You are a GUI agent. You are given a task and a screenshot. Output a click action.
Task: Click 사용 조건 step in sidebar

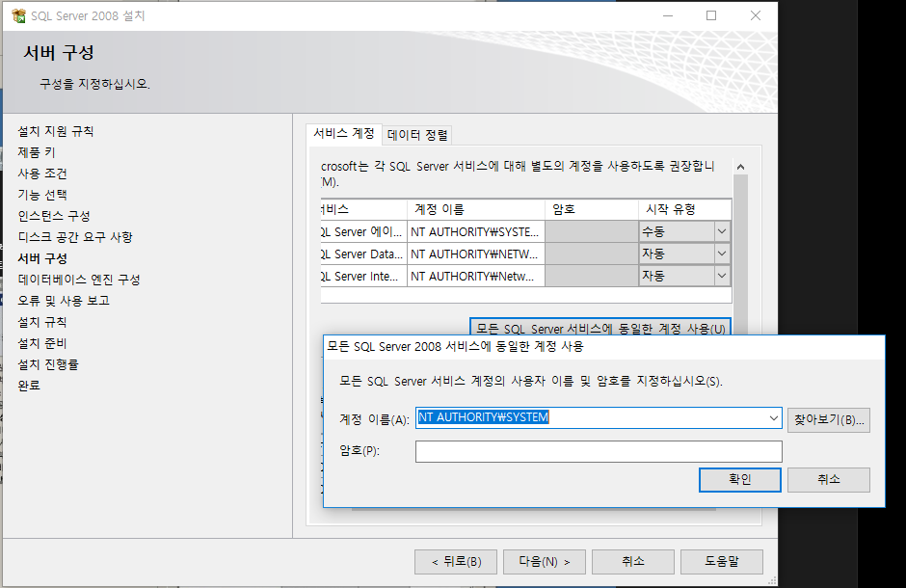point(42,174)
